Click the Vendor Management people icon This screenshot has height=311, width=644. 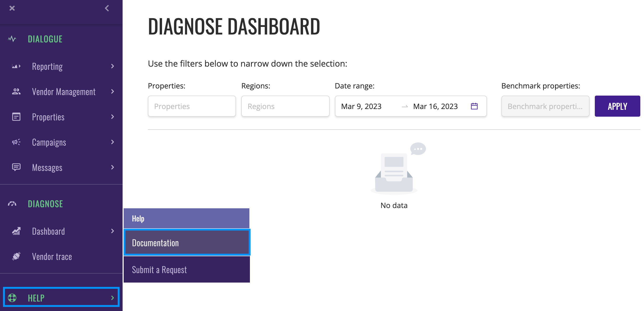[16, 92]
